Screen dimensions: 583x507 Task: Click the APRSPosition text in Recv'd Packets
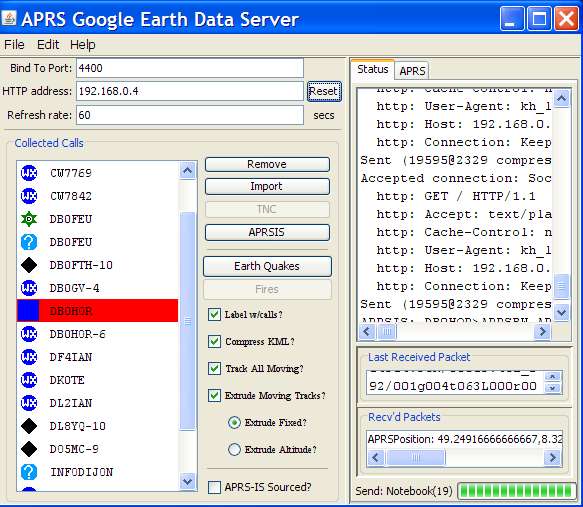465,439
